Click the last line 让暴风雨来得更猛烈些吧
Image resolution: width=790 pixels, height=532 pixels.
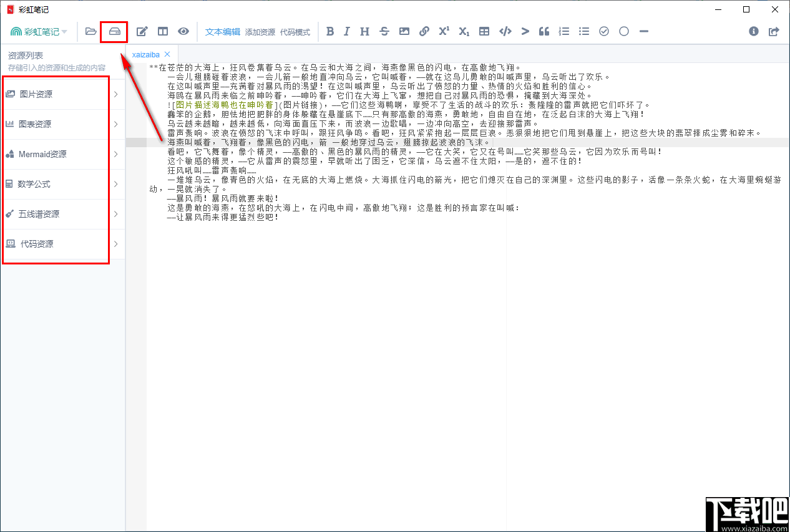223,217
